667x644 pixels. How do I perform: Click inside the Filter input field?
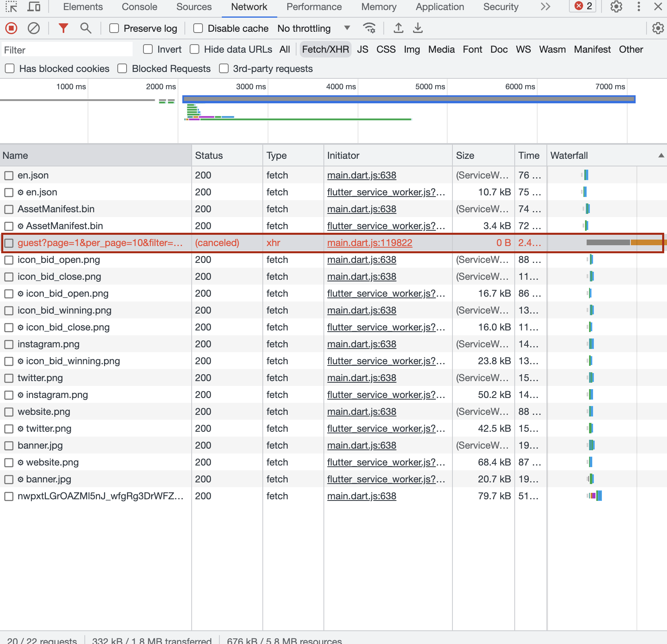(x=67, y=49)
